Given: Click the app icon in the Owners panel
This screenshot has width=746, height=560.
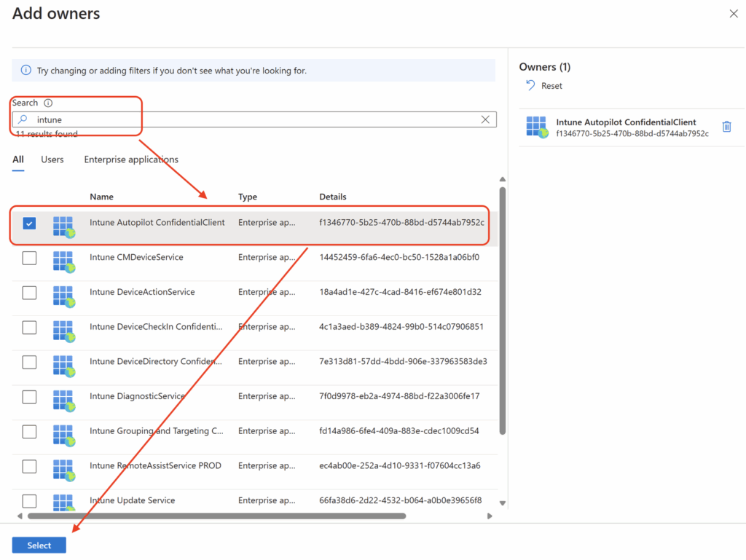Looking at the screenshot, I should pos(537,127).
